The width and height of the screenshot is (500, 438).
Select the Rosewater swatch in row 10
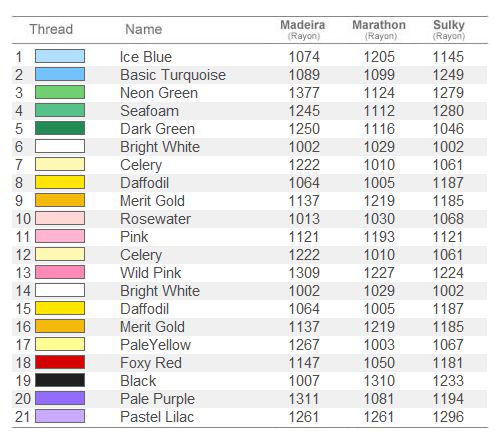click(60, 218)
